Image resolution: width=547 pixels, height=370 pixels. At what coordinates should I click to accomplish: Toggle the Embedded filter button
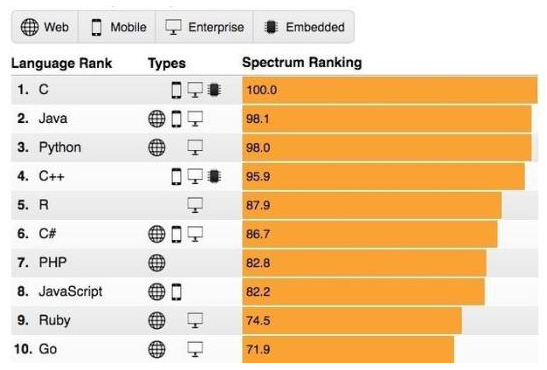pyautogui.click(x=304, y=27)
